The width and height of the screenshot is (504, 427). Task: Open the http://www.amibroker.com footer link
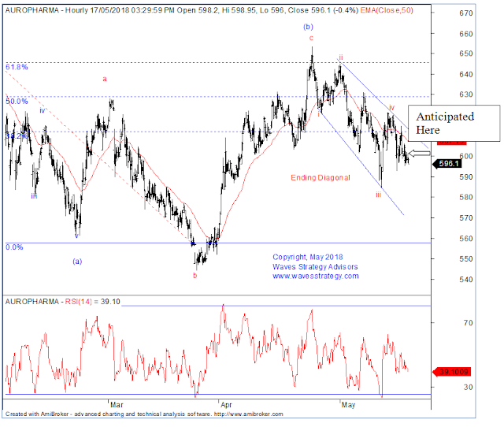(x=249, y=414)
